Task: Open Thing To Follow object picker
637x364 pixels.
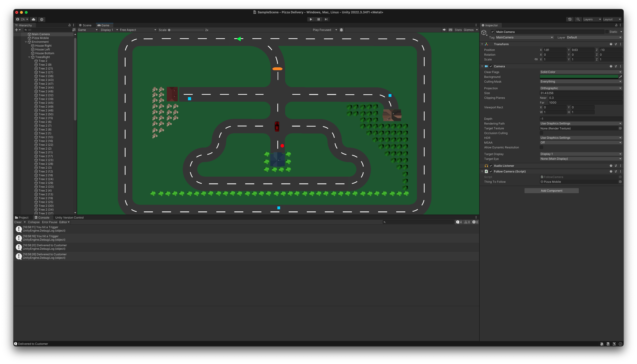Action: click(x=620, y=182)
